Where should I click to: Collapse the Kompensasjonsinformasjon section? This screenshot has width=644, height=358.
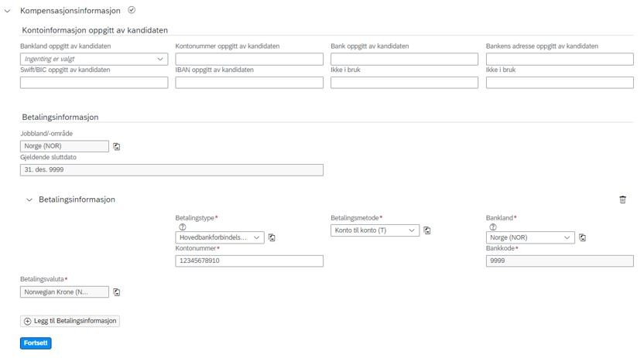(x=8, y=11)
